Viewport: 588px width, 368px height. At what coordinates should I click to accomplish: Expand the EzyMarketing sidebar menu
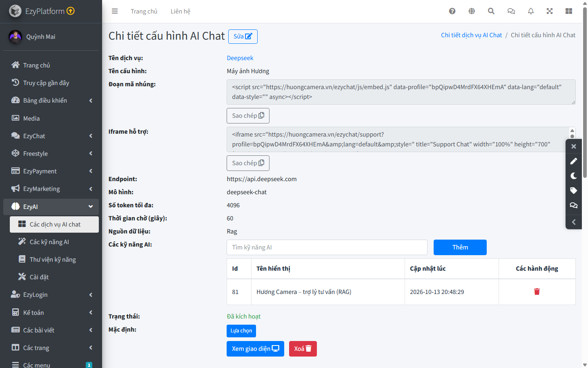tap(51, 189)
